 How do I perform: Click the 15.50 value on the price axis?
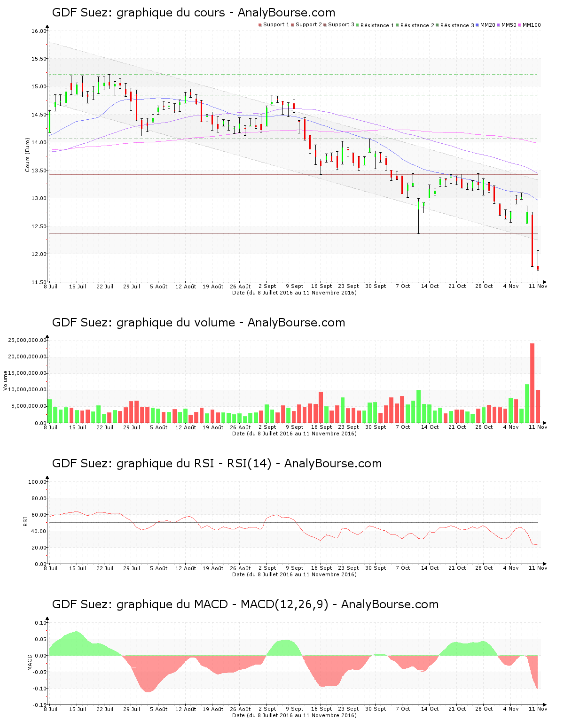[x=39, y=59]
